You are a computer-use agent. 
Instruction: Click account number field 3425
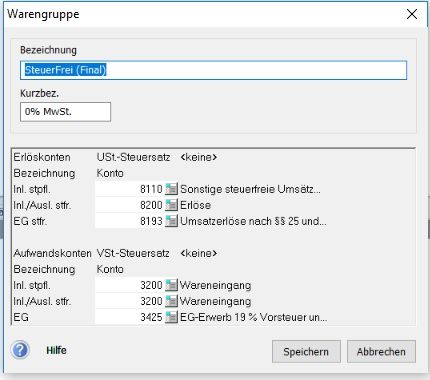point(130,317)
